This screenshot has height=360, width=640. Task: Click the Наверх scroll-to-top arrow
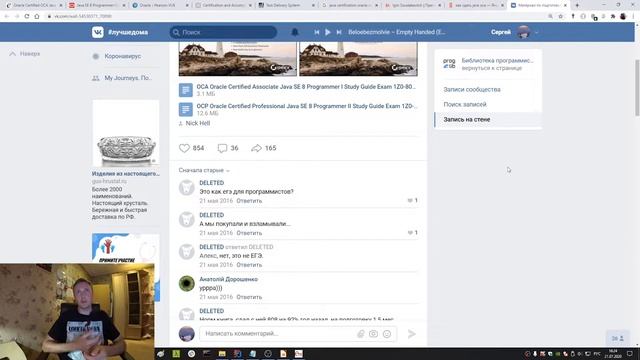tap(13, 54)
